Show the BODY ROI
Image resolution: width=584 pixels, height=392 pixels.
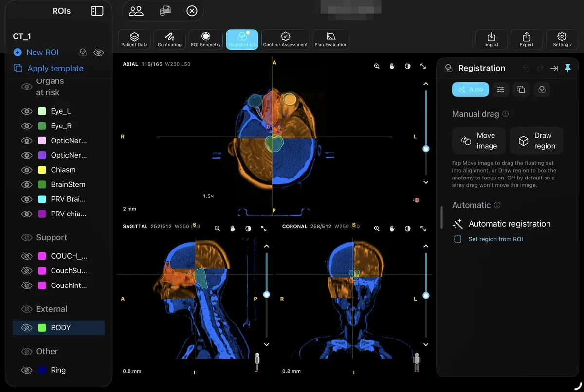pyautogui.click(x=26, y=328)
